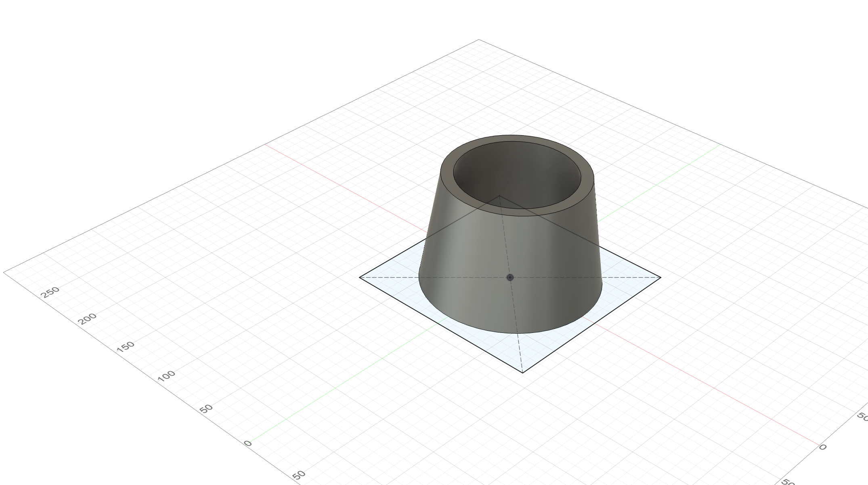The image size is (868, 485).
Task: Click the green axis line at lower left
Action: (x=323, y=396)
